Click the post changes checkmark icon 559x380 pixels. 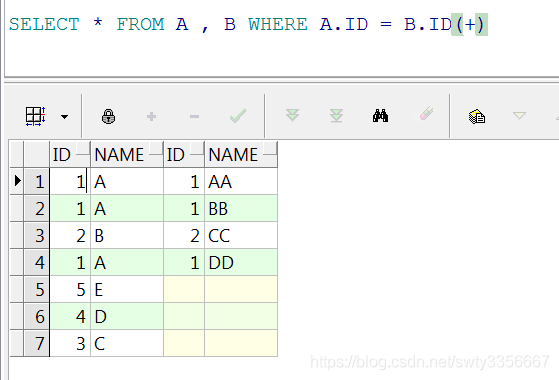click(x=238, y=116)
